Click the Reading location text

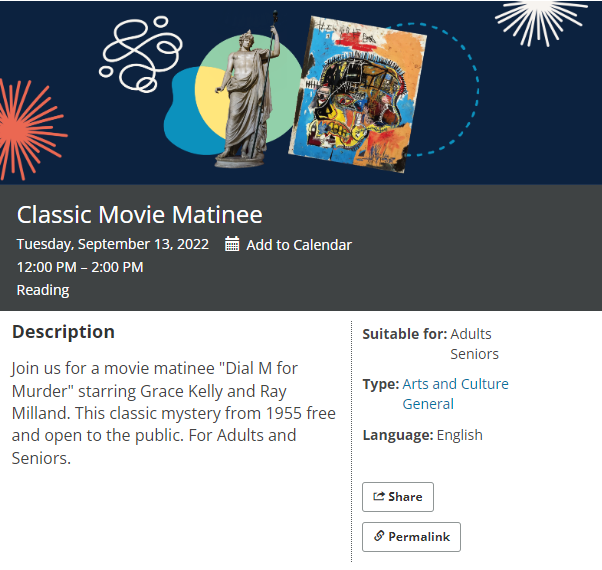43,290
